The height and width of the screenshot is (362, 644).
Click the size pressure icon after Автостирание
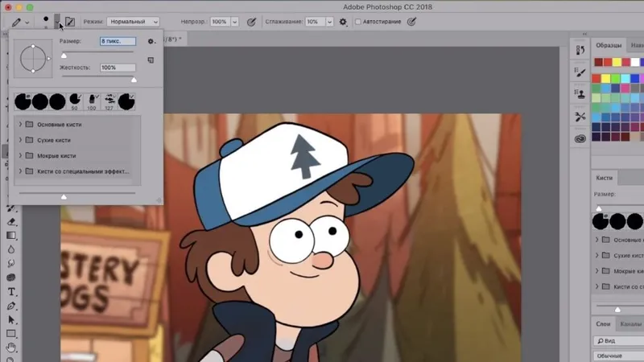pos(411,22)
